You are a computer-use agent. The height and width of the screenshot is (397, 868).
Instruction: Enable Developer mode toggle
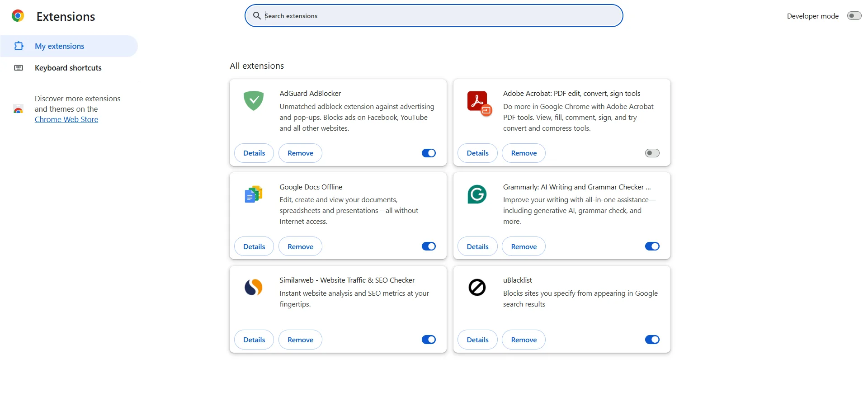click(854, 16)
